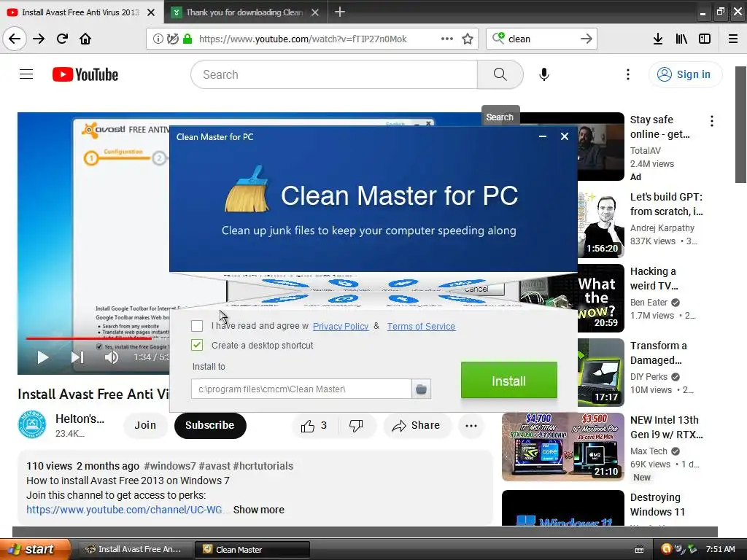Mute the video volume
Screen dimensions: 747x560
tap(112, 357)
